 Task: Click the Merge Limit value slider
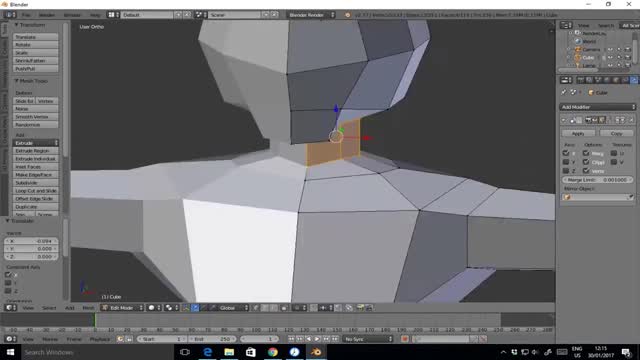coord(598,180)
